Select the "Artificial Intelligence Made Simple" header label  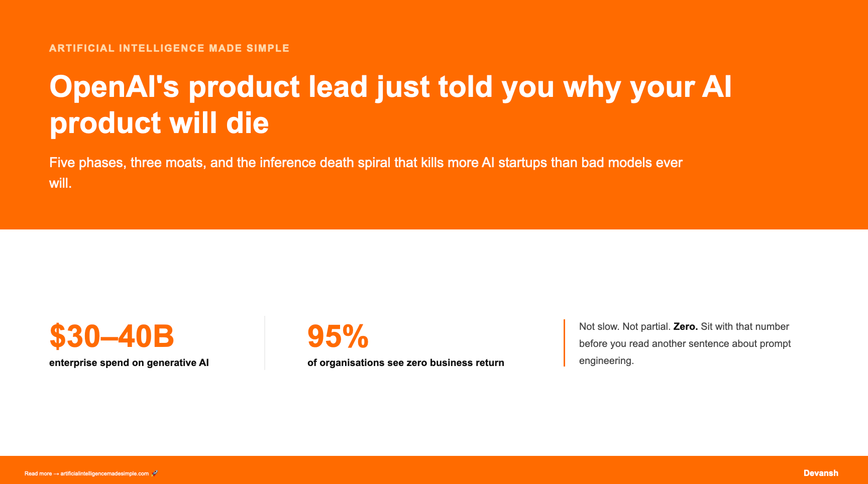169,48
